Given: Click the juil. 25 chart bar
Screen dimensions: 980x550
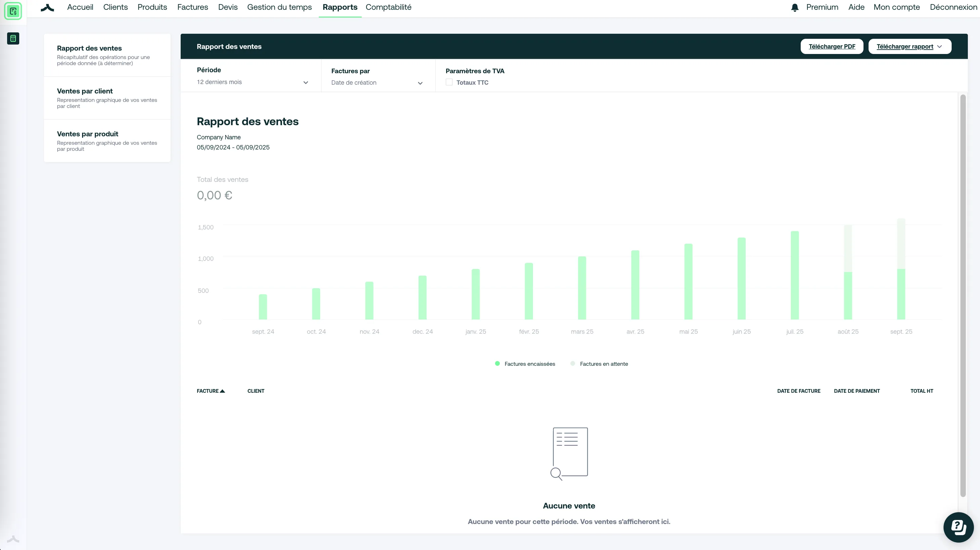Looking at the screenshot, I should click(x=795, y=275).
